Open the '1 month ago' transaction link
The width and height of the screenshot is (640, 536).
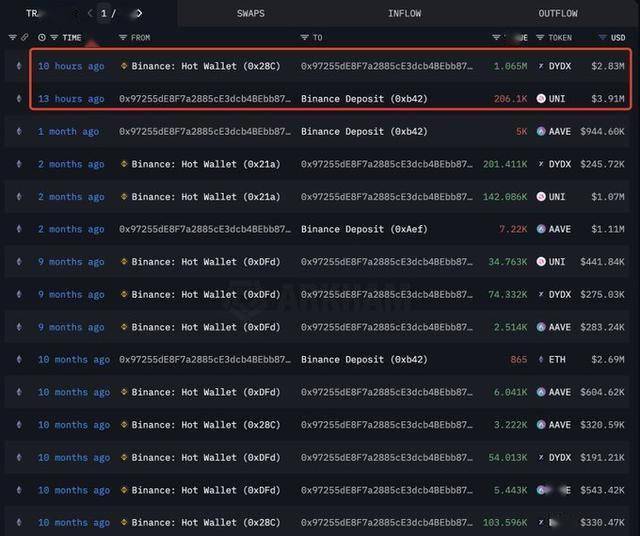click(68, 131)
